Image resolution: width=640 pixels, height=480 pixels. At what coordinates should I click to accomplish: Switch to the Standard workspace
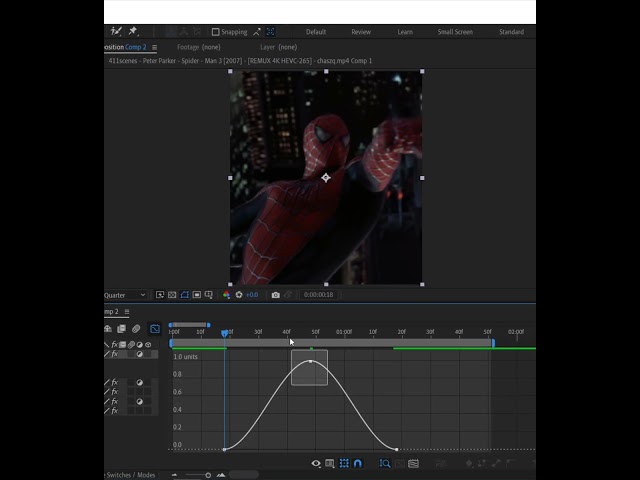(511, 32)
